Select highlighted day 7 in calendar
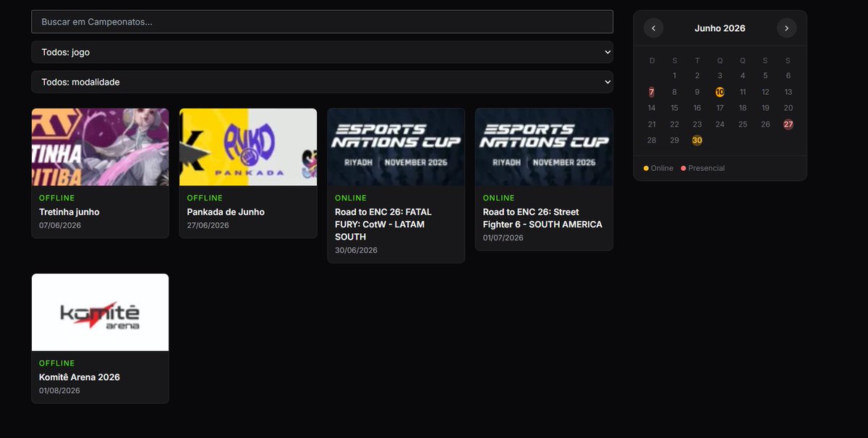 [x=652, y=92]
